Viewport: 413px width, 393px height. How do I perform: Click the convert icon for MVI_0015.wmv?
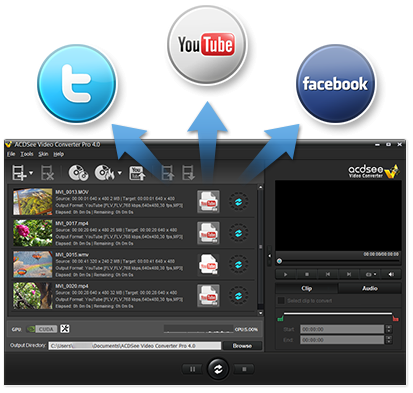(x=238, y=264)
